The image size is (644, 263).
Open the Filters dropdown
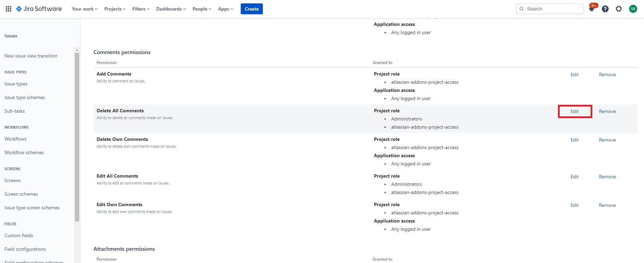coord(141,9)
